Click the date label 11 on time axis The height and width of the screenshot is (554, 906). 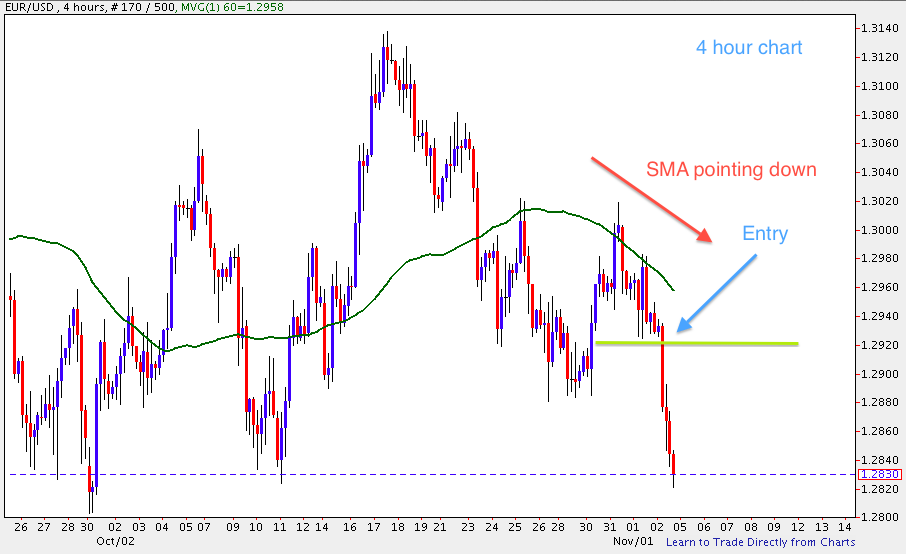tap(280, 527)
